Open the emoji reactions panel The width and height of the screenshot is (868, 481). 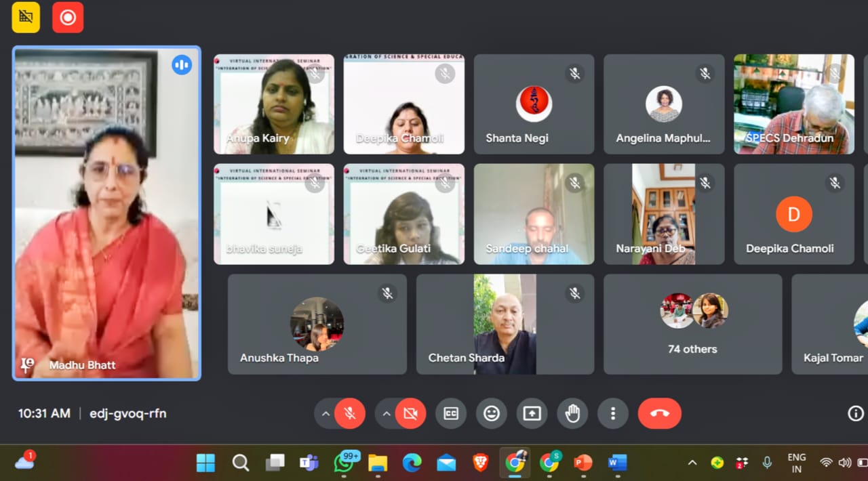[x=492, y=413]
